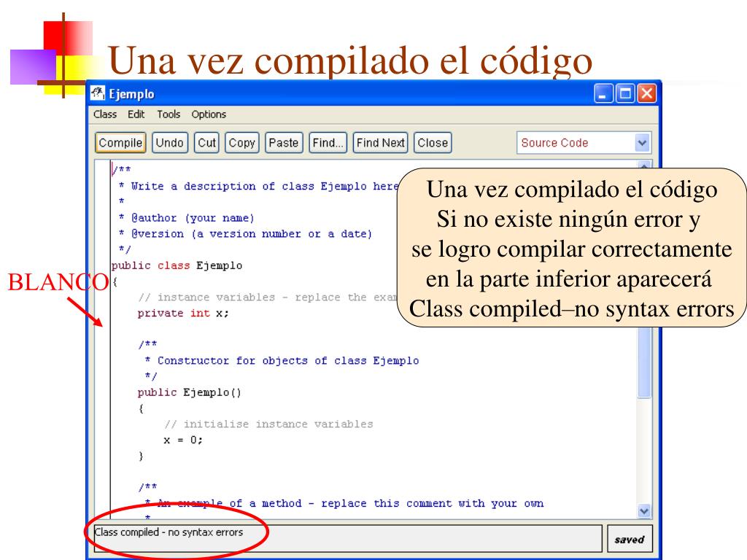Screen dimensions: 747x560
Task: Click the Undo button
Action: tap(169, 143)
